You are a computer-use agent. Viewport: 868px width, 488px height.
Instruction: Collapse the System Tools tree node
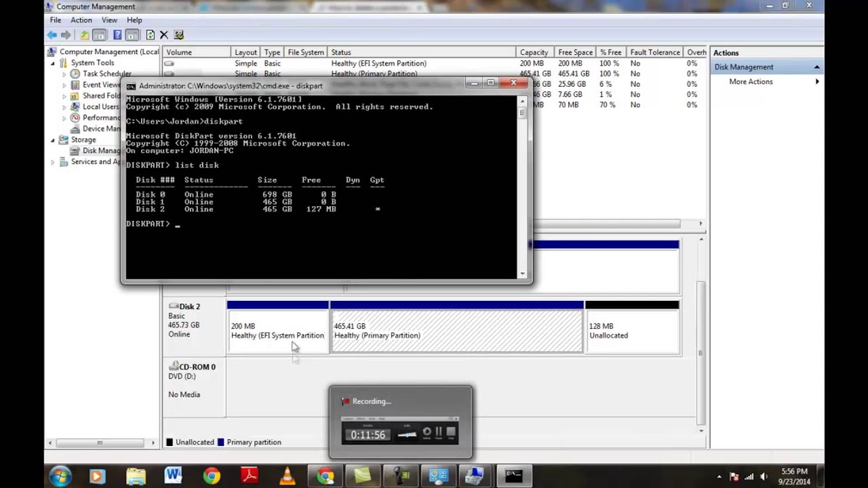pos(53,63)
